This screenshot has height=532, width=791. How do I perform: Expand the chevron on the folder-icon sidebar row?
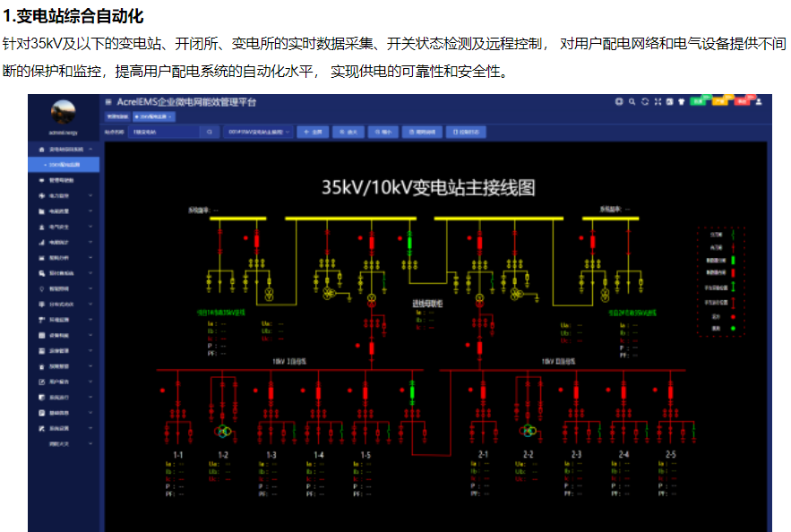click(90, 211)
